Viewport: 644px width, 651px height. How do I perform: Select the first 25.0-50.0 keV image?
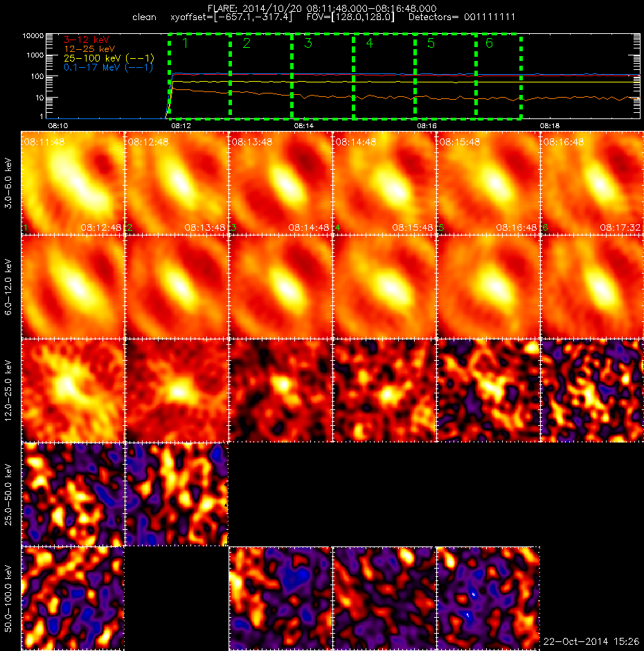point(73,494)
